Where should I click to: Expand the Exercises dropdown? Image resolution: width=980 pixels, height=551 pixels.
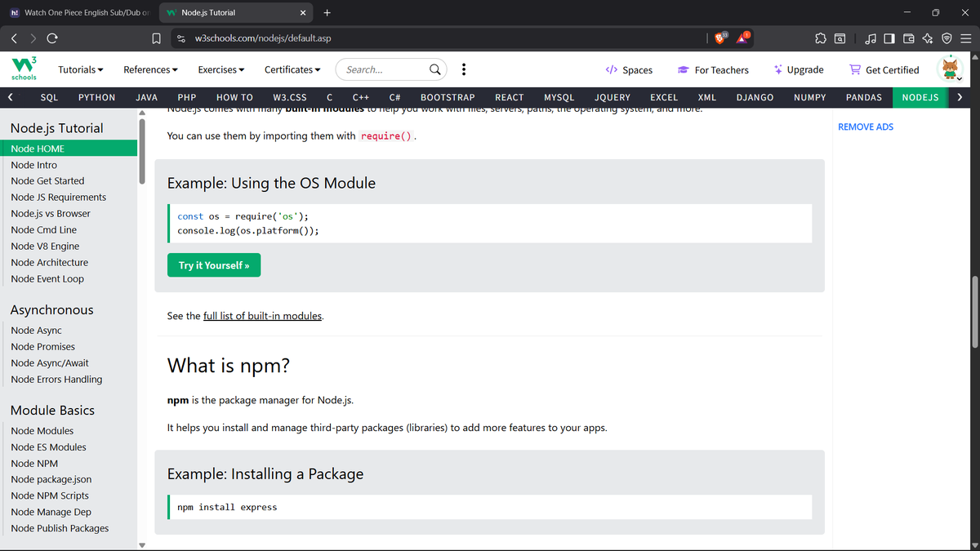point(221,69)
